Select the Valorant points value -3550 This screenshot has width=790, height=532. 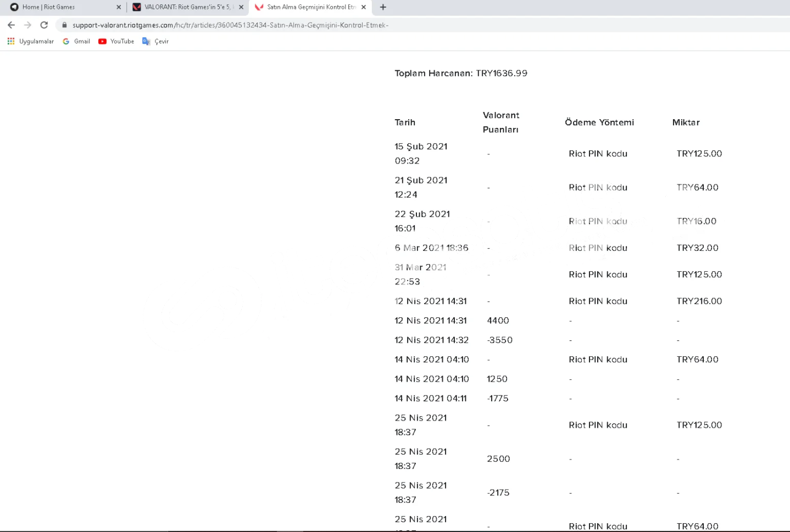499,340
